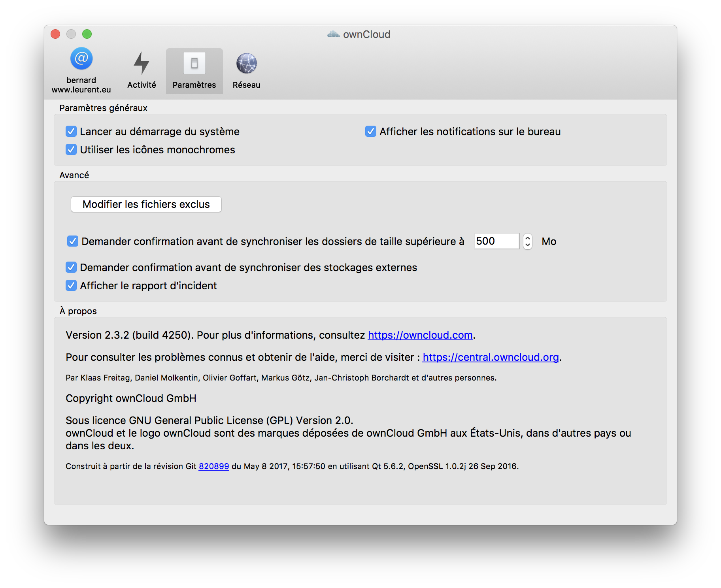Increase folder size limit with stepper up arrow
This screenshot has height=588, width=721.
click(x=527, y=238)
